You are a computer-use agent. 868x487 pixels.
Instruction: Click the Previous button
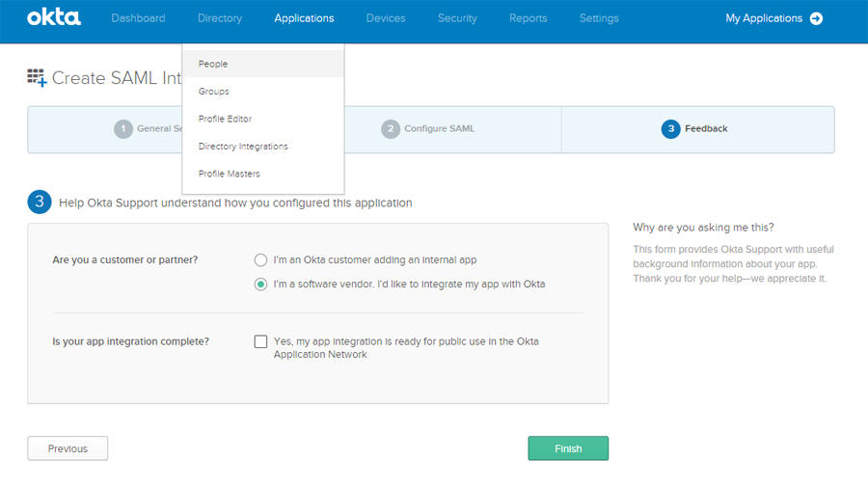[x=68, y=448]
